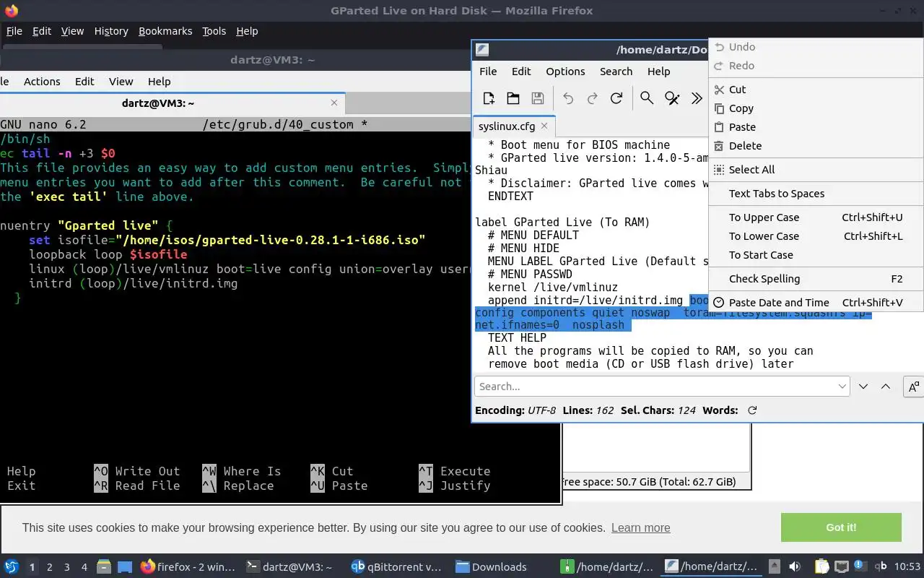Viewport: 924px width, 578px height.
Task: Close the syslinux.cfg tab
Action: click(x=544, y=126)
